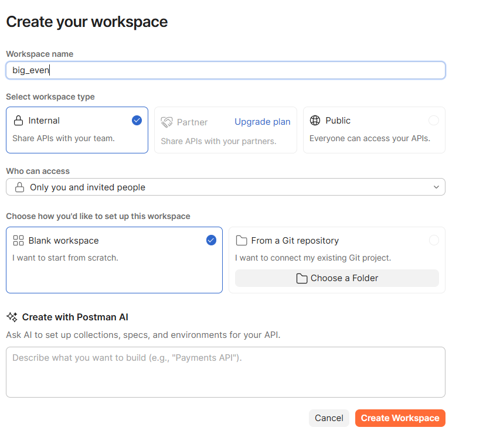Select the Internal workspace type radio
483x448 pixels.
click(137, 120)
